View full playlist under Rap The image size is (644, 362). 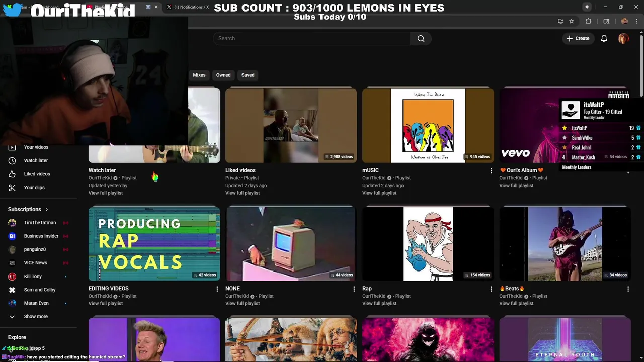pos(379,304)
